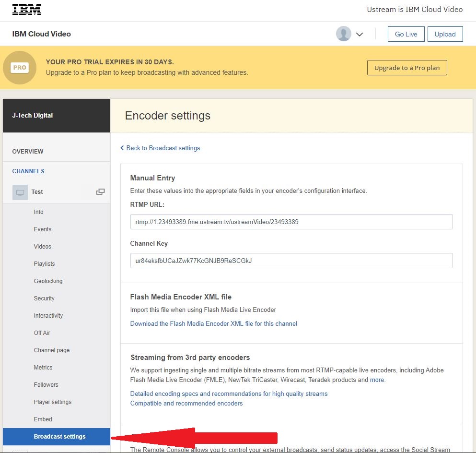This screenshot has height=453, width=476.
Task: Open Detailed encoding specs link
Action: [x=229, y=394]
